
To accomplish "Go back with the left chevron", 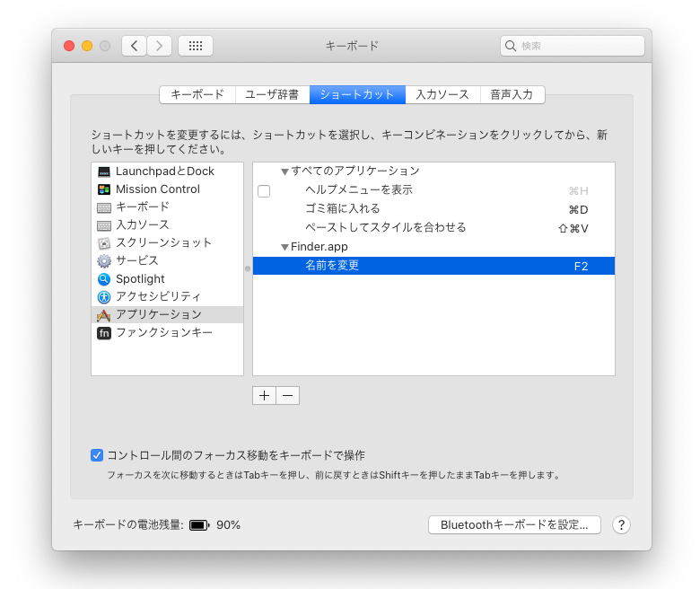I will pos(134,46).
